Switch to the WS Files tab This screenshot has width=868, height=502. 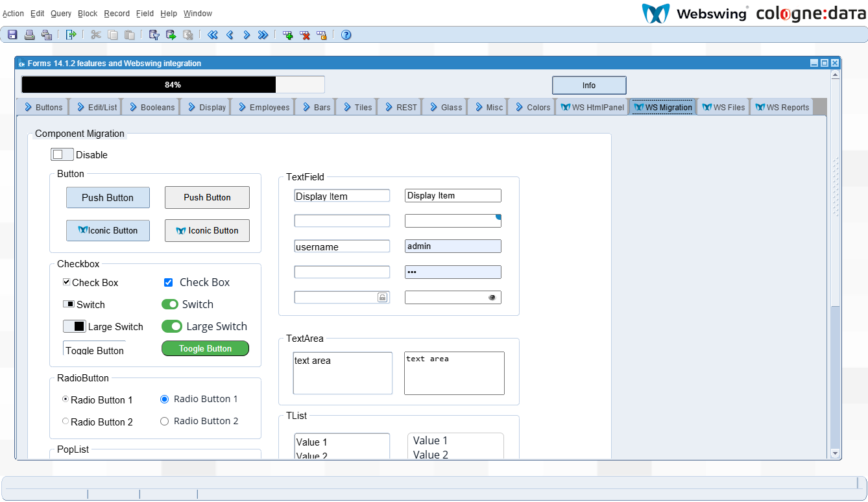723,108
